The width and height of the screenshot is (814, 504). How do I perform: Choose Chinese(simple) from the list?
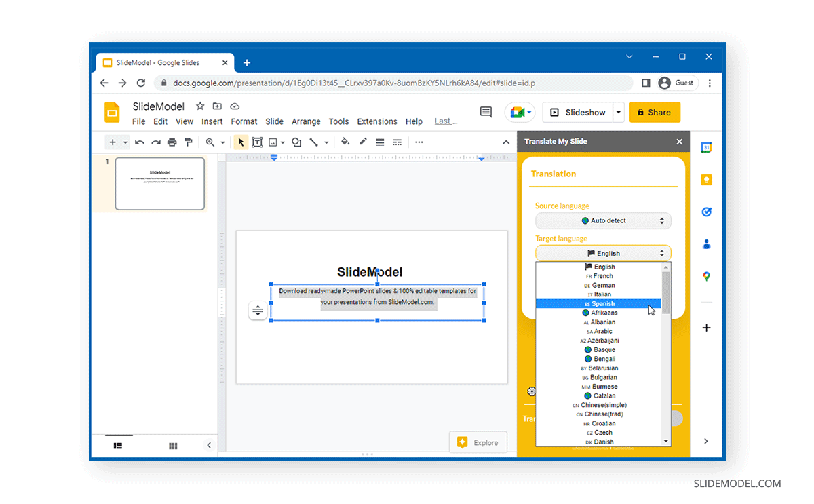(x=598, y=405)
